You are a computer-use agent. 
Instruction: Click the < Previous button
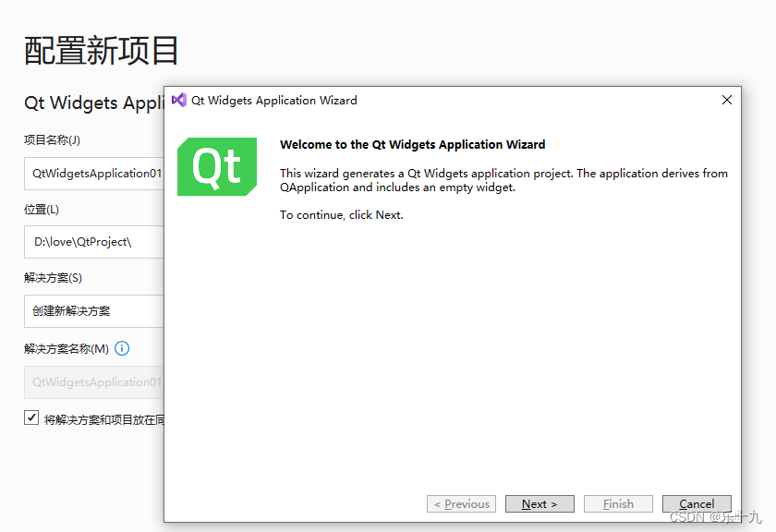[461, 503]
